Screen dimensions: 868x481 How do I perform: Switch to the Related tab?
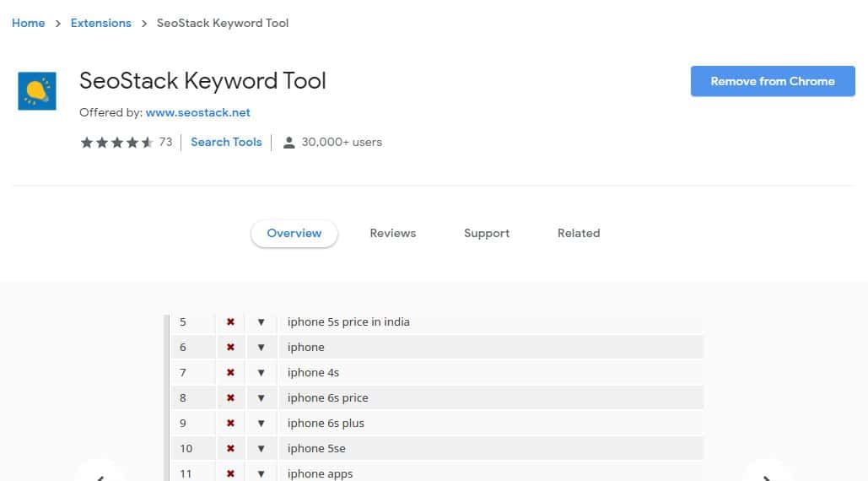click(579, 234)
